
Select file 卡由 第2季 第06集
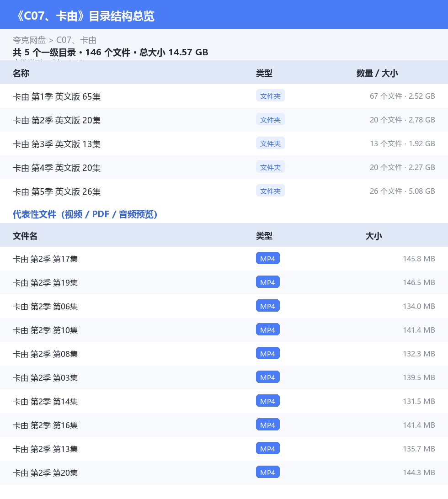coord(45,307)
